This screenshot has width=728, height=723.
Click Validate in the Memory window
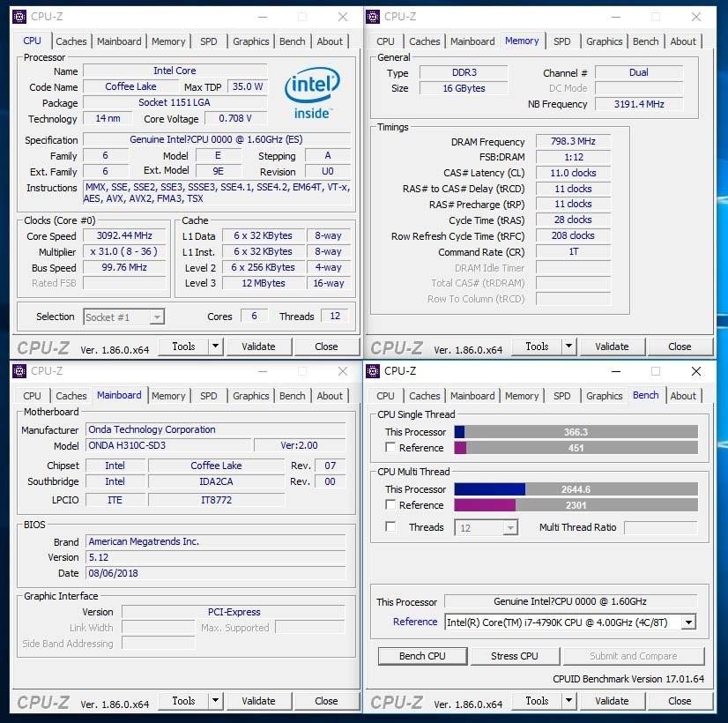(612, 346)
